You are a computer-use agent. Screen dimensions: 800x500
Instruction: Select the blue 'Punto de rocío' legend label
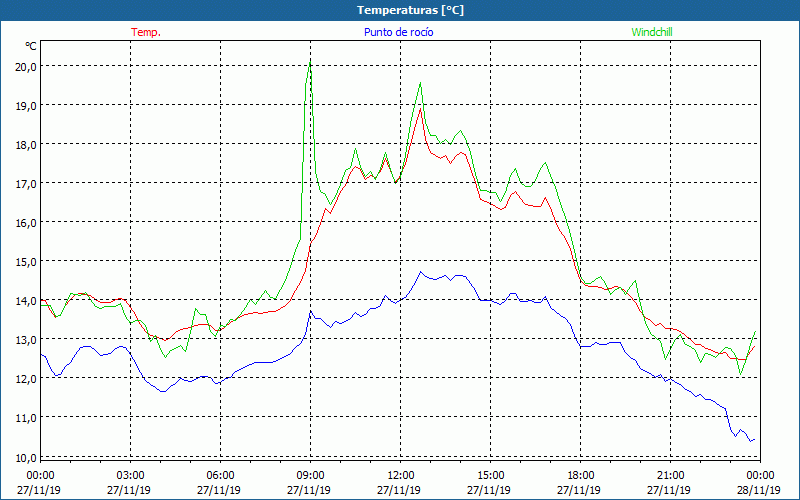click(398, 32)
